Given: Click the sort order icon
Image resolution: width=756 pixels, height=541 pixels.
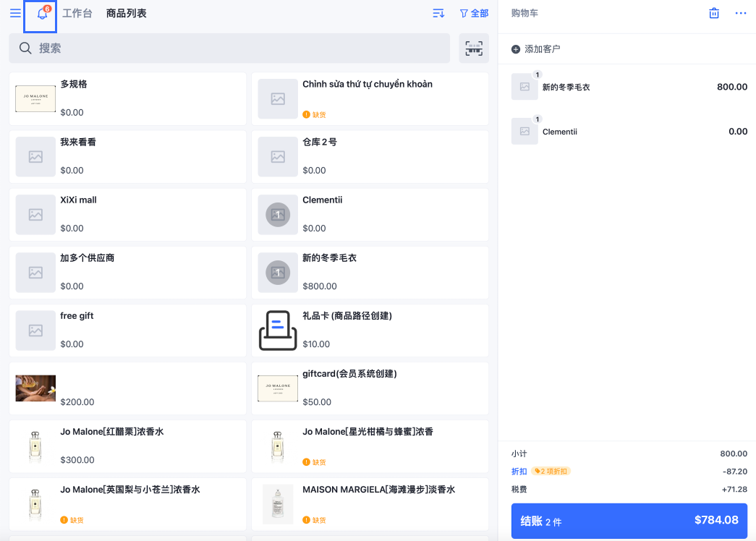Looking at the screenshot, I should click(x=438, y=13).
